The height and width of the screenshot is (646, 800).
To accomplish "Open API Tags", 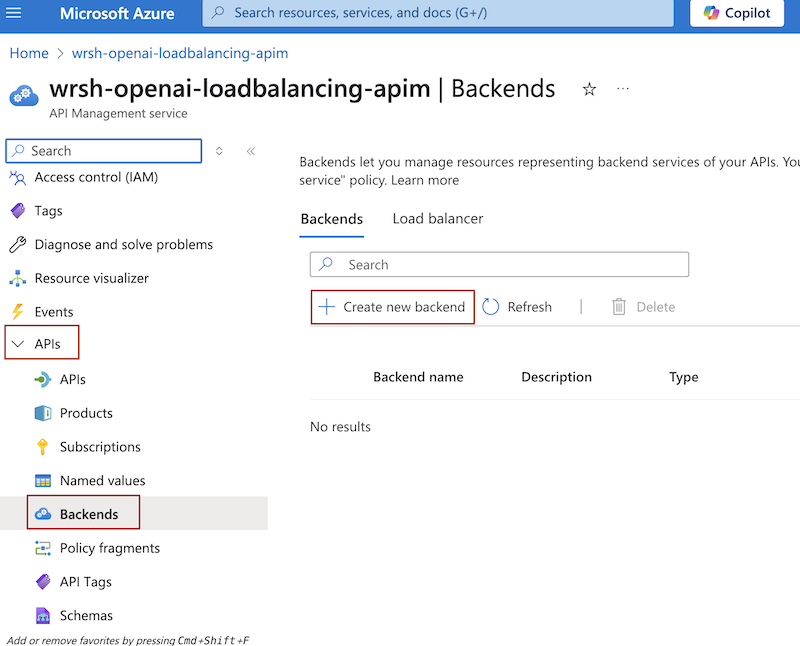I will click(86, 582).
